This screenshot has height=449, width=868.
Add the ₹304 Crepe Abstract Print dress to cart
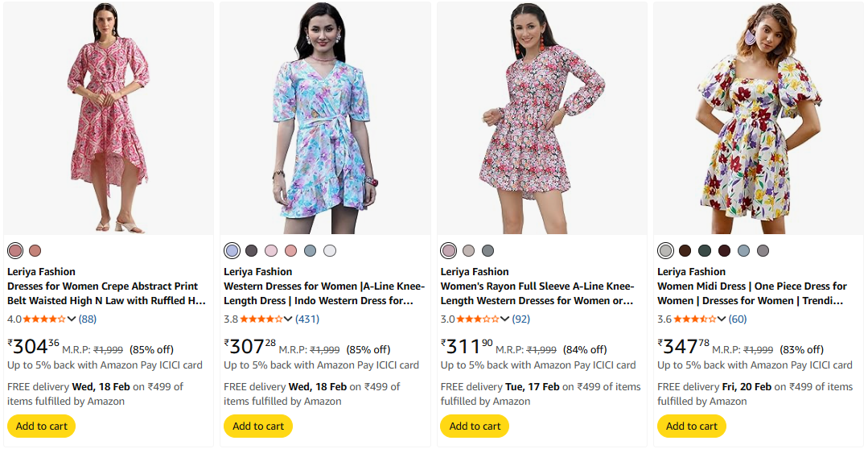tap(42, 426)
